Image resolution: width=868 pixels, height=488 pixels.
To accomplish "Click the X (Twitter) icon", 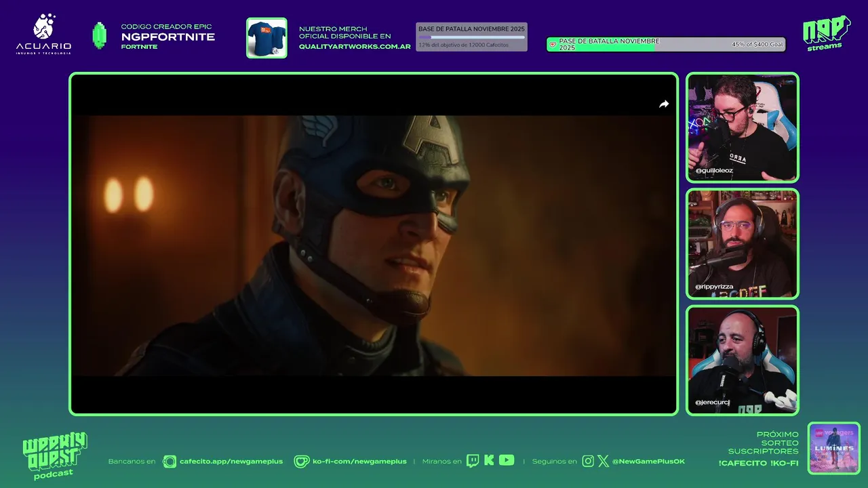I will [603, 462].
